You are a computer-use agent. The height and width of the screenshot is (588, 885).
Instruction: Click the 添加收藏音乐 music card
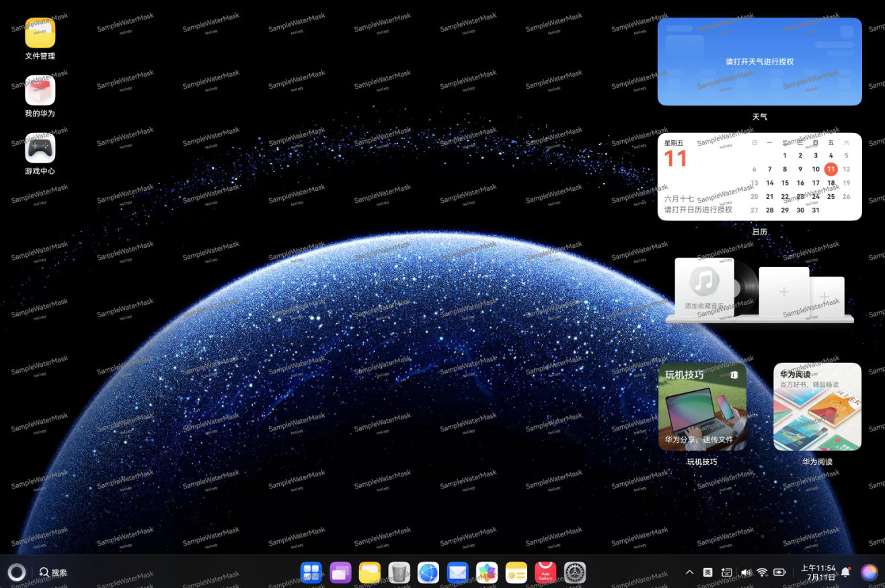704,287
